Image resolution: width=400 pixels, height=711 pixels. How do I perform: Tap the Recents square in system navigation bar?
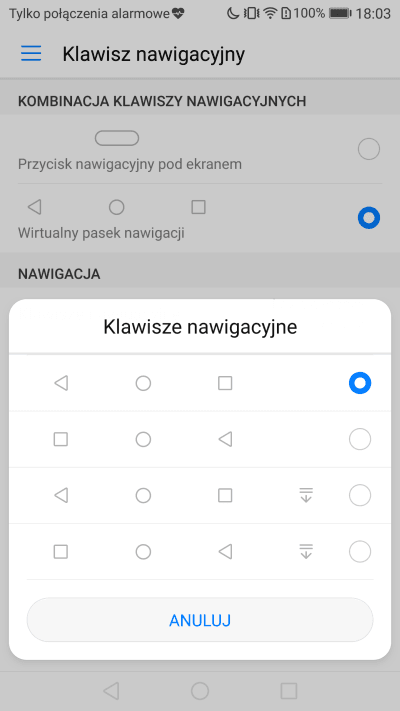(289, 691)
